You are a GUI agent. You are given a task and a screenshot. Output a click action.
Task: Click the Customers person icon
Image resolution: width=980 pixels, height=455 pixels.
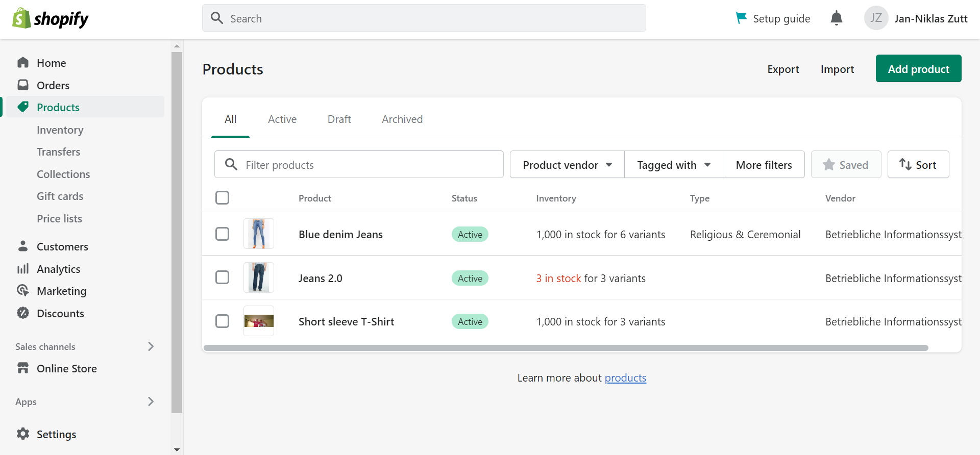pyautogui.click(x=23, y=246)
